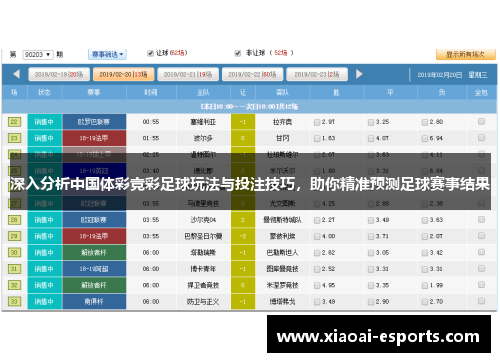
Task: Check the 2.70 lose odds box in match 33
Action: (425, 302)
